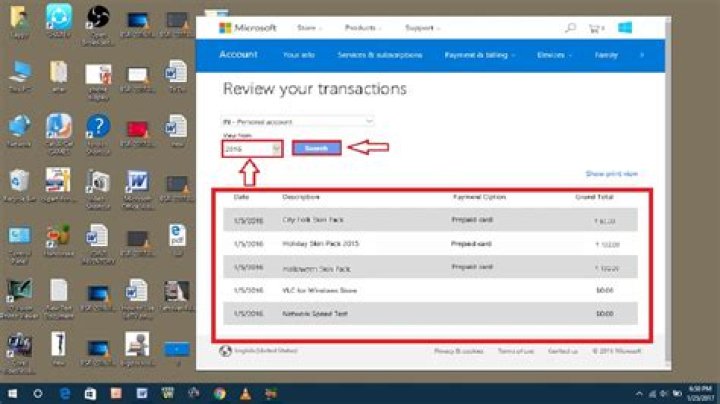The height and width of the screenshot is (404, 720).
Task: Click the Show print view link
Action: click(612, 174)
